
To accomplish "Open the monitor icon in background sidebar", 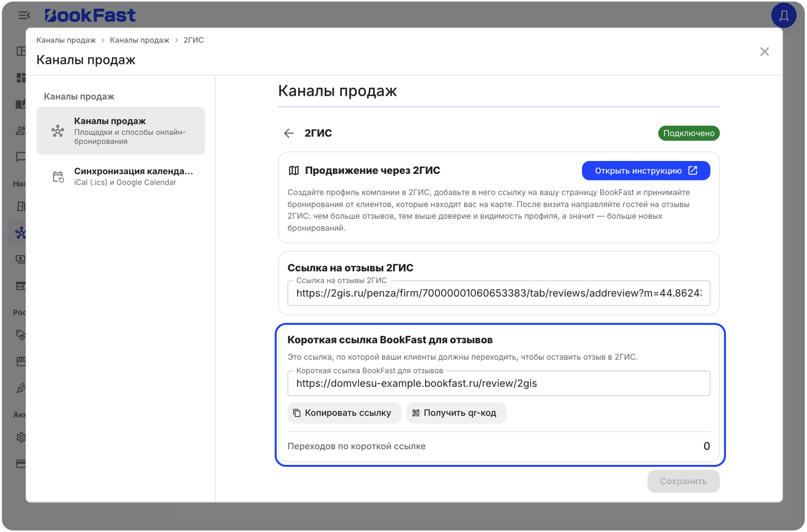I will tap(21, 260).
